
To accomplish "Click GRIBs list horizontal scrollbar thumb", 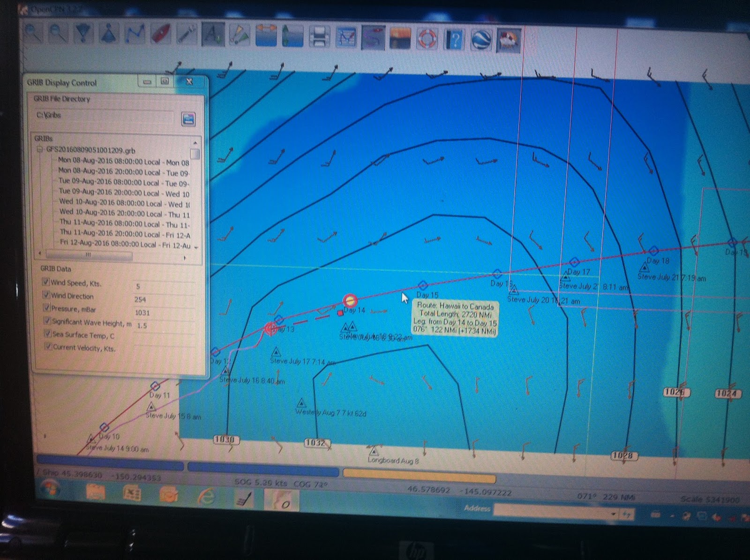I will (89, 255).
